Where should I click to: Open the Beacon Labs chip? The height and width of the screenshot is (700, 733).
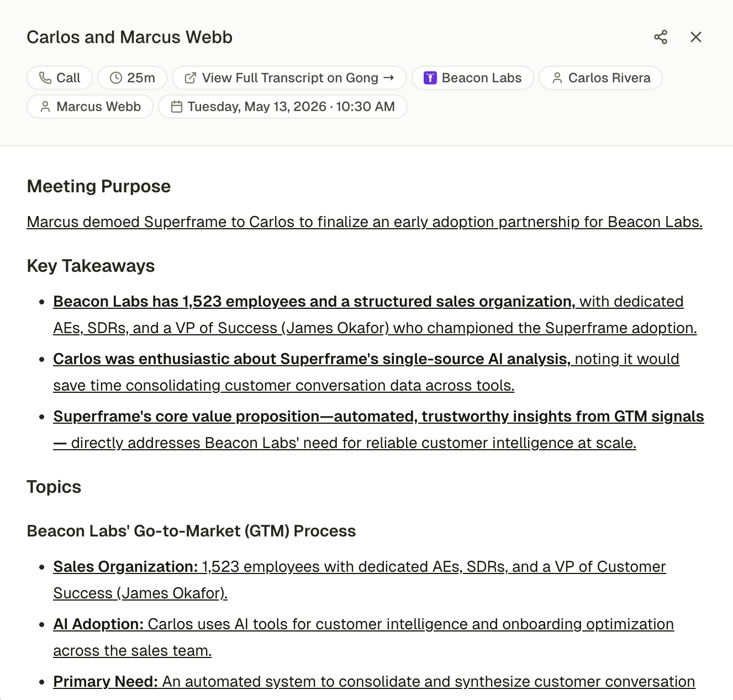tap(473, 78)
